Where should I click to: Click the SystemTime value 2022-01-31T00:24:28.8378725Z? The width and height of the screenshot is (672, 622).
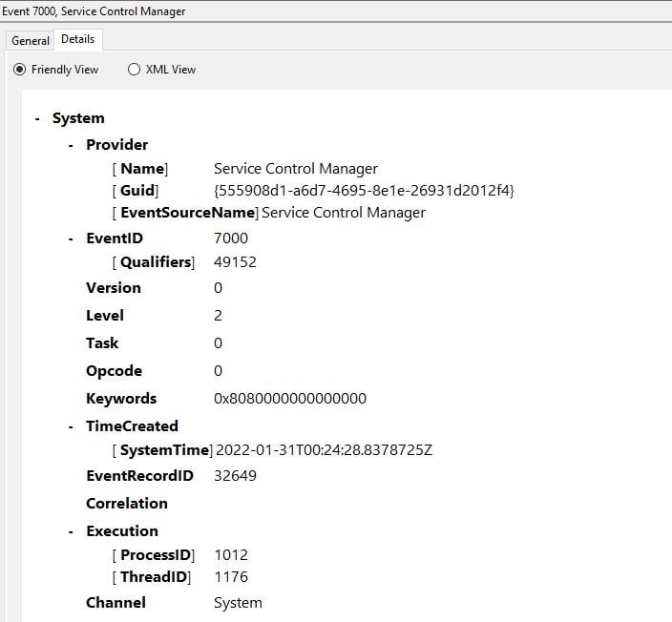pyautogui.click(x=324, y=450)
